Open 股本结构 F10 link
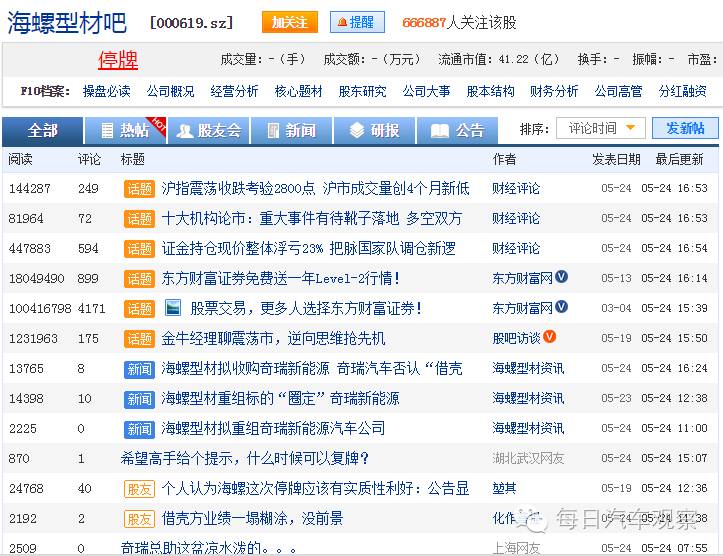 click(x=491, y=91)
